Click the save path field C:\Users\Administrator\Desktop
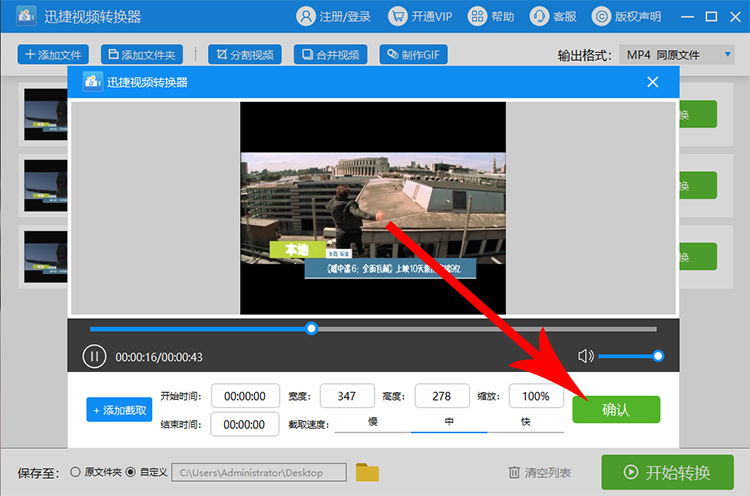This screenshot has width=750, height=496. tap(259, 473)
